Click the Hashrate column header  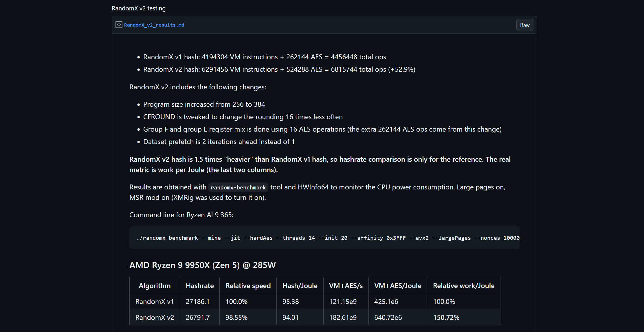click(199, 286)
